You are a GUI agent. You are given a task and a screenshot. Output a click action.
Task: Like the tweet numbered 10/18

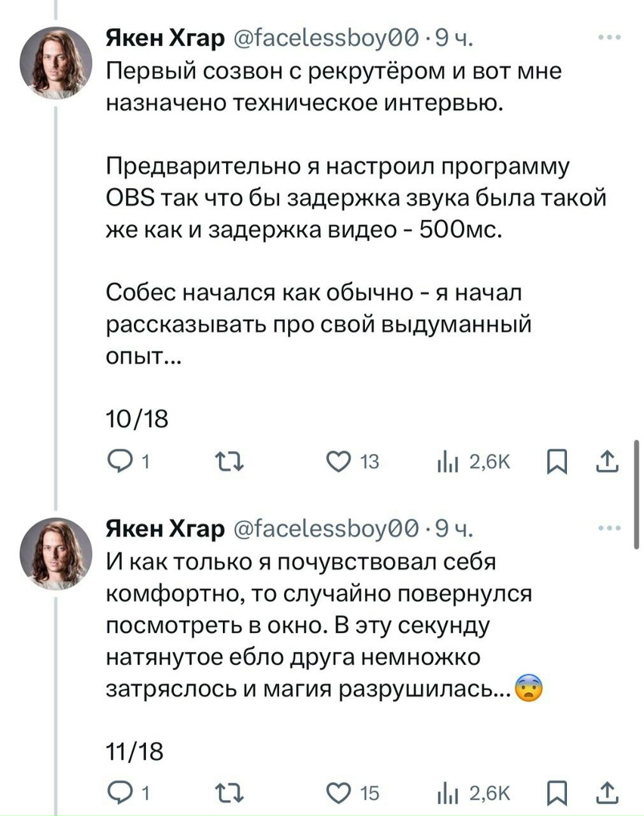(339, 462)
